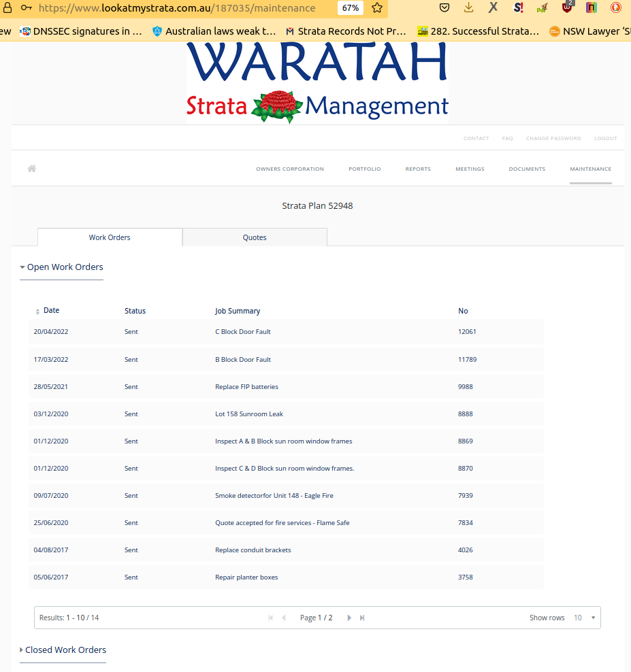Click the Job Summary column header
Image resolution: width=631 pixels, height=672 pixels.
[238, 311]
